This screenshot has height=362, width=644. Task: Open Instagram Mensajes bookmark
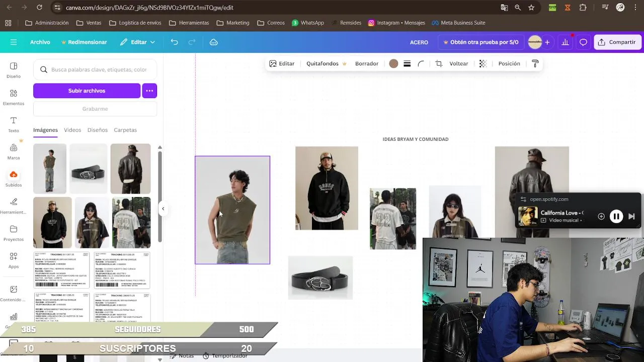[x=396, y=23]
